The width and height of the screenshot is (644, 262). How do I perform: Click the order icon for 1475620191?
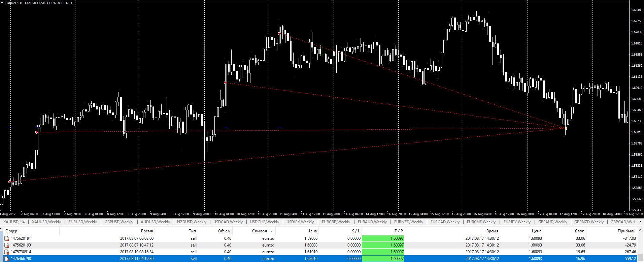(7, 238)
